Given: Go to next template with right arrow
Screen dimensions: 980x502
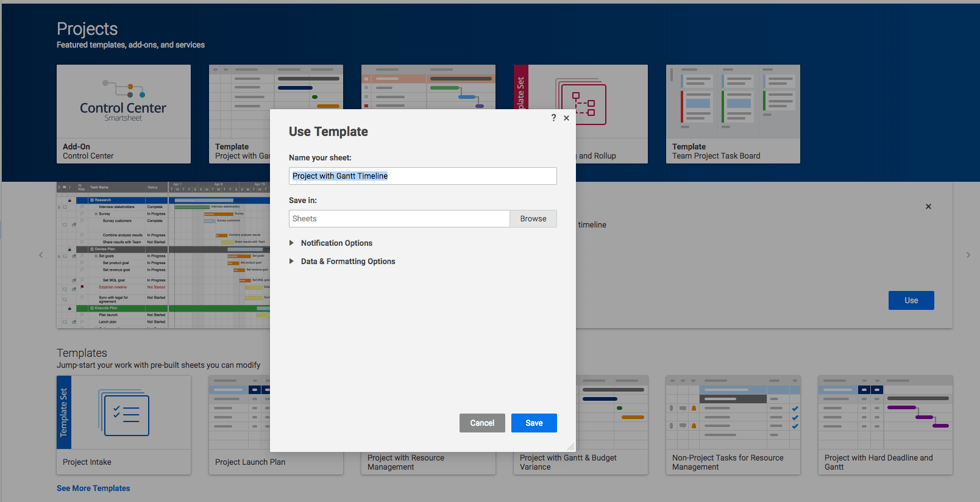Looking at the screenshot, I should coord(968,255).
